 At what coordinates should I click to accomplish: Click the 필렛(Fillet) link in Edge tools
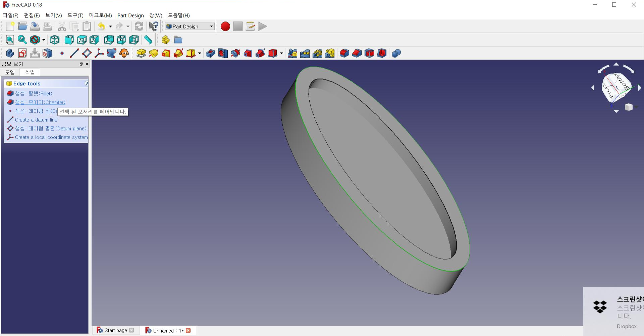pos(34,93)
